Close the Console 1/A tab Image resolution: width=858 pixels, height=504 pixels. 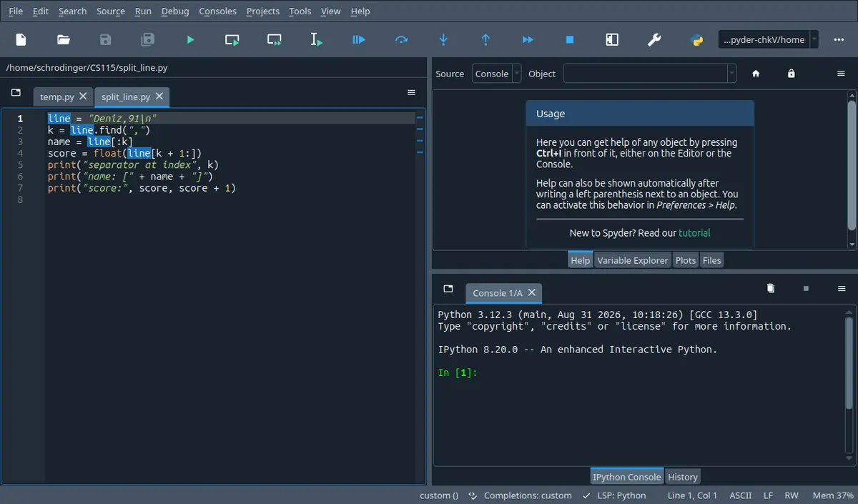(531, 292)
